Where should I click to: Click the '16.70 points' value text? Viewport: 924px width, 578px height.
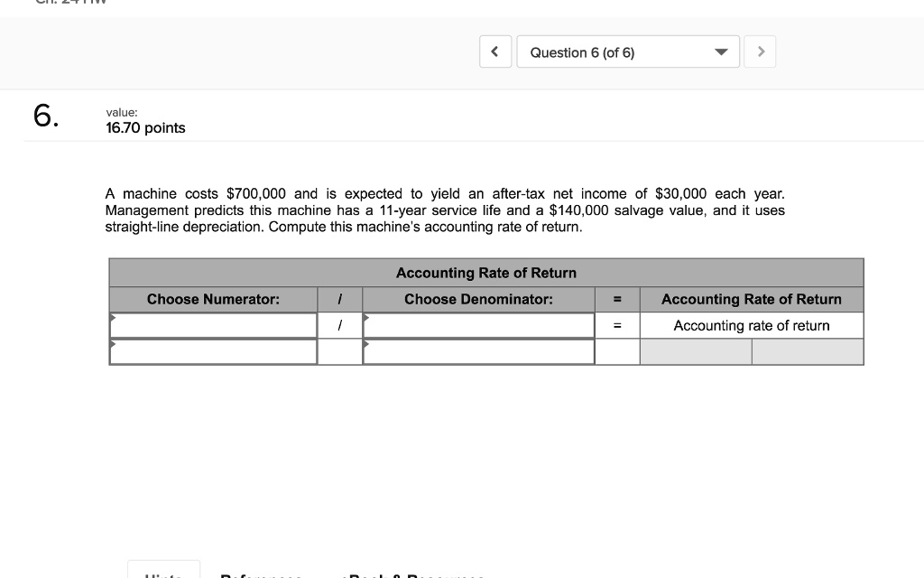[x=145, y=128]
